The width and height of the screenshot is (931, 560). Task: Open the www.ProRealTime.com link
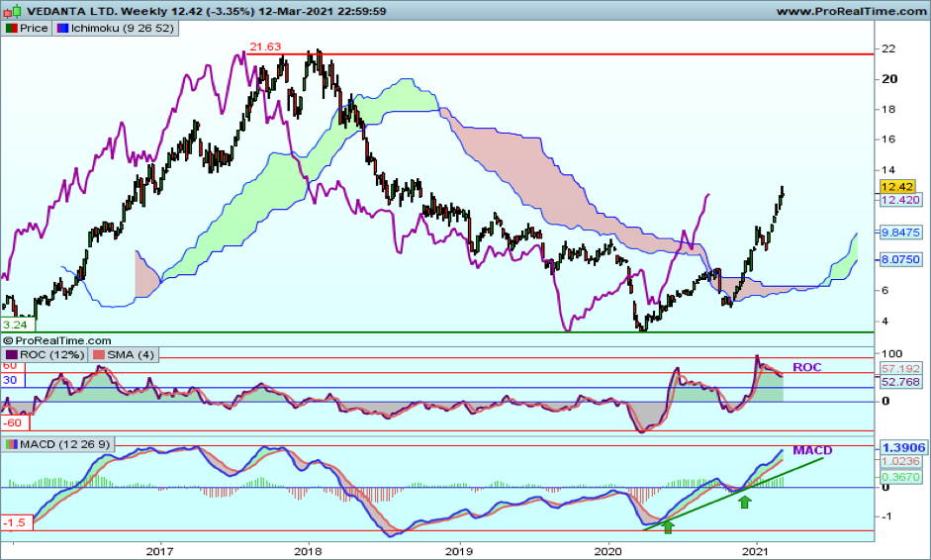(852, 11)
